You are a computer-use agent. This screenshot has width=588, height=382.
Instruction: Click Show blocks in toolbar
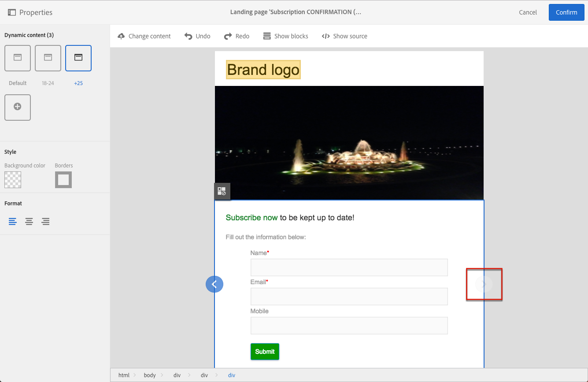(x=285, y=36)
